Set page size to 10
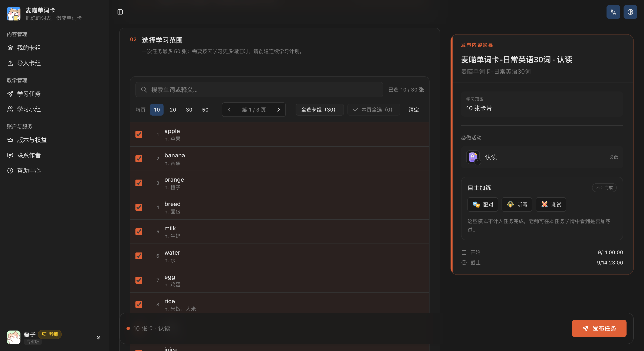Viewport: 644px width, 351px height. (x=157, y=110)
